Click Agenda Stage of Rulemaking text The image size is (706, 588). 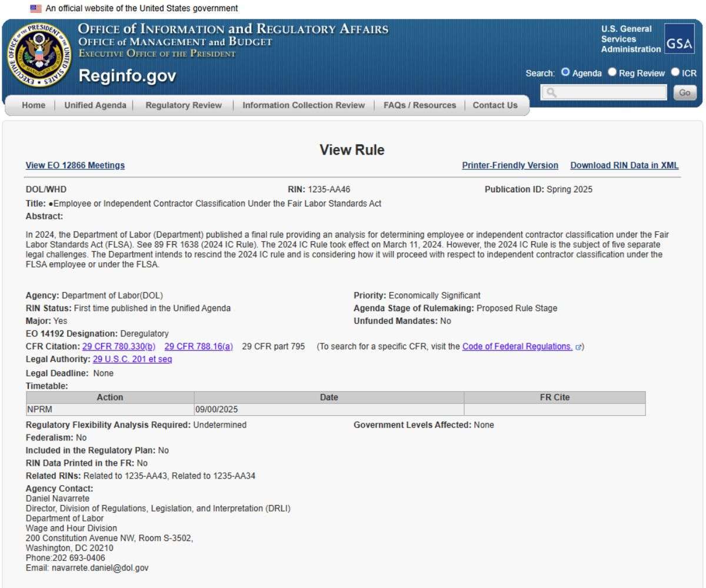[x=455, y=308]
